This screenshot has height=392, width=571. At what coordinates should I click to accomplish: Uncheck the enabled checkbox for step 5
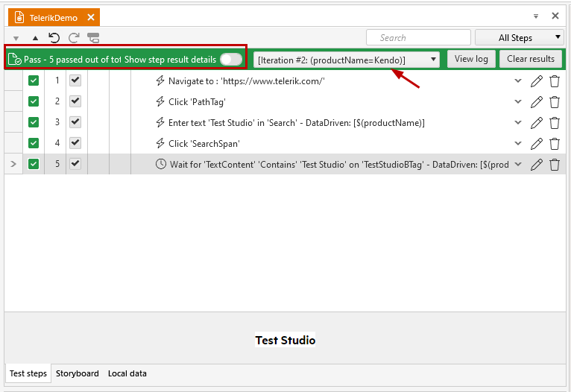[75, 164]
